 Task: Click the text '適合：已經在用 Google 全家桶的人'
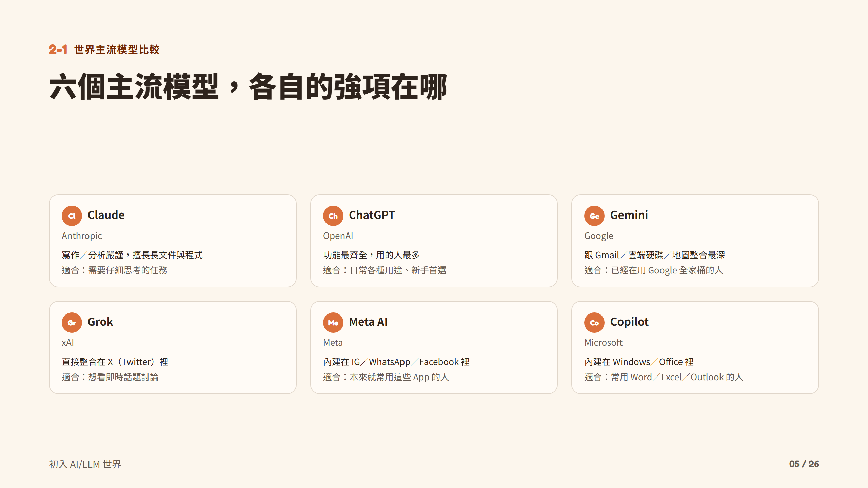tap(654, 270)
